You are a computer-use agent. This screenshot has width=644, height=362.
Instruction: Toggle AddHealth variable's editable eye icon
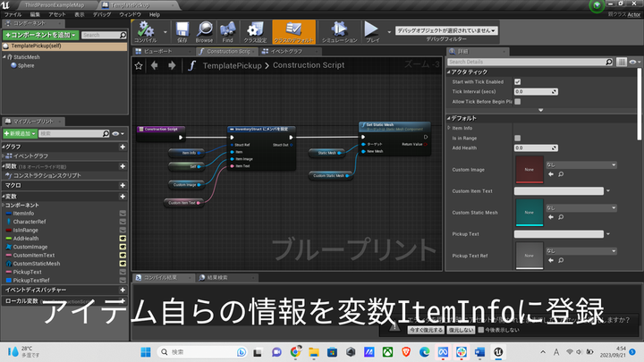[x=123, y=240]
